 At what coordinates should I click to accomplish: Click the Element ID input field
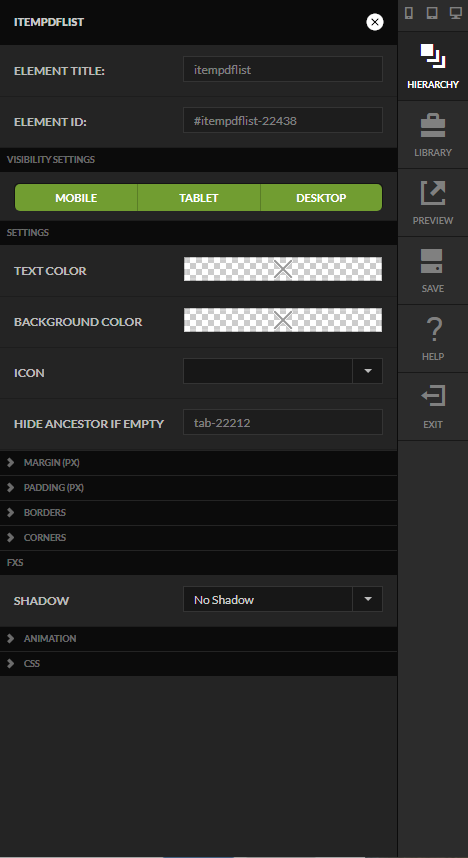click(283, 120)
